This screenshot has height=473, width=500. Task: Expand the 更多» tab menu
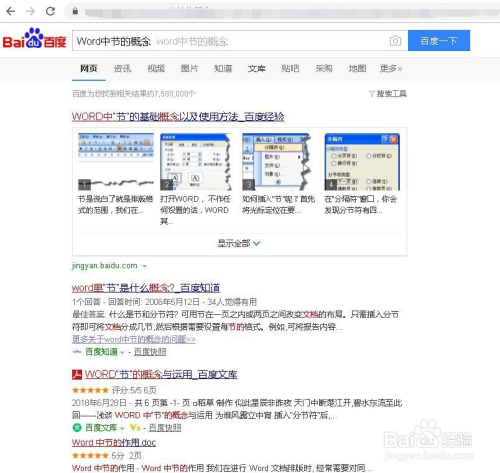391,68
